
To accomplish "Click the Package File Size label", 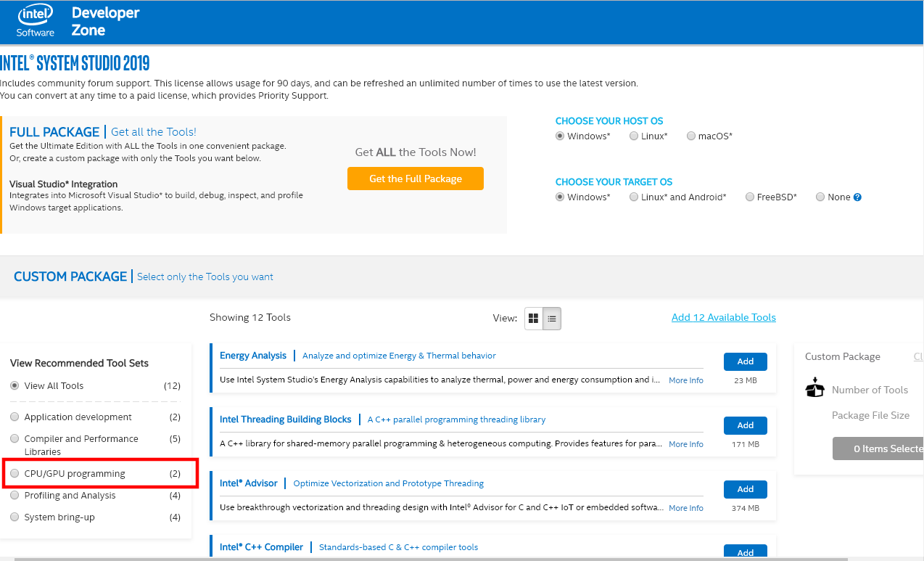I will tap(870, 415).
